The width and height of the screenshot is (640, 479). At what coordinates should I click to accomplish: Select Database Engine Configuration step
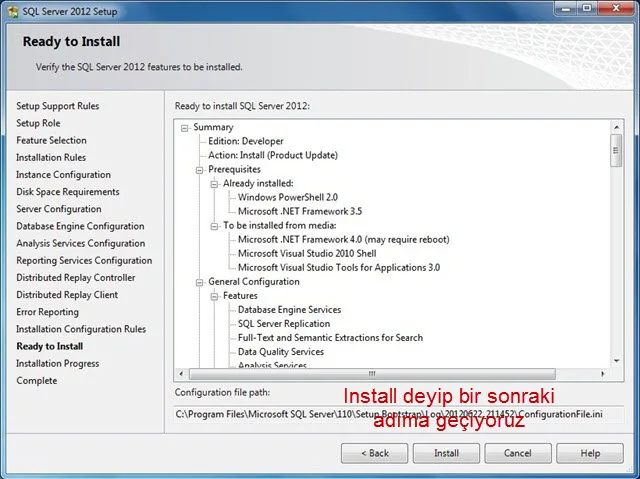tap(80, 226)
